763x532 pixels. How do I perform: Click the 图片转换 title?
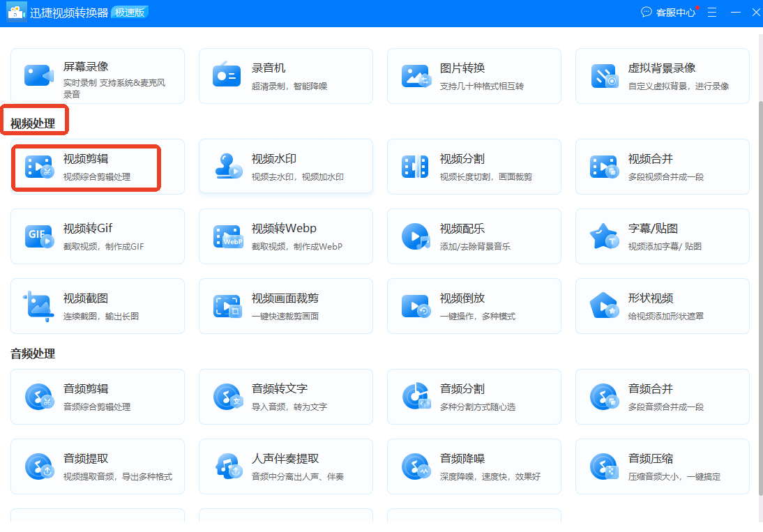pyautogui.click(x=462, y=68)
